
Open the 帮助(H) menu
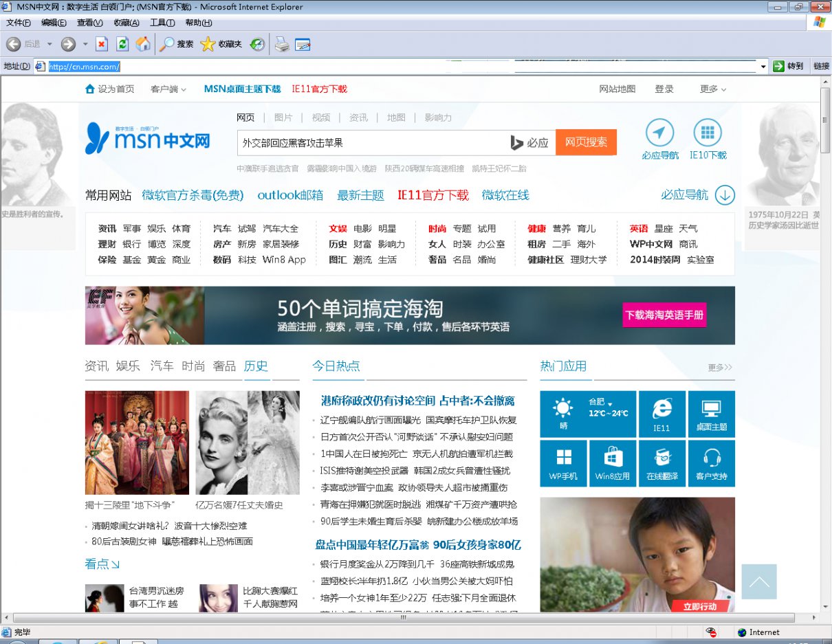tap(199, 23)
